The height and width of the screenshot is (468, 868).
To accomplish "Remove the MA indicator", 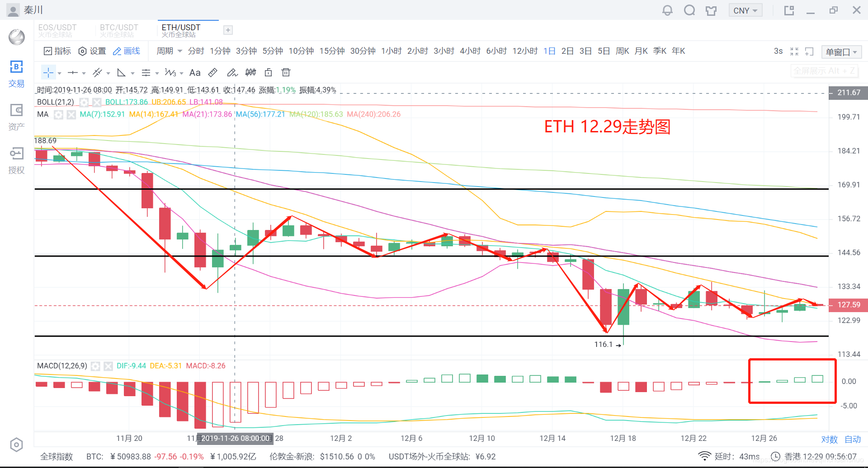I will point(71,115).
